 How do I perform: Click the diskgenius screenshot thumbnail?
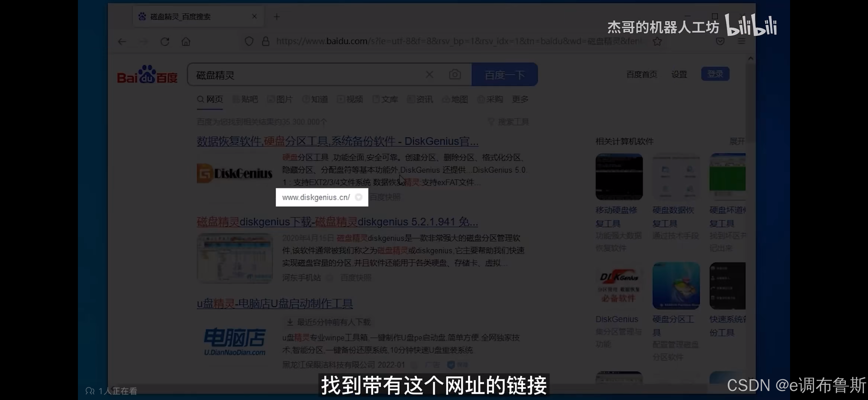(x=234, y=258)
